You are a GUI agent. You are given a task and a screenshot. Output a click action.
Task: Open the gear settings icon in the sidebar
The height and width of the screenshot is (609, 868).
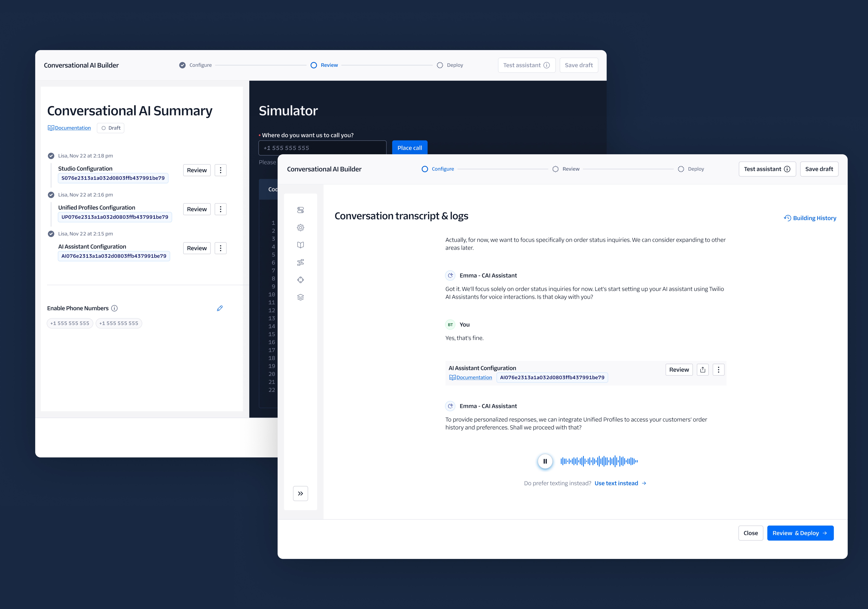[300, 227]
